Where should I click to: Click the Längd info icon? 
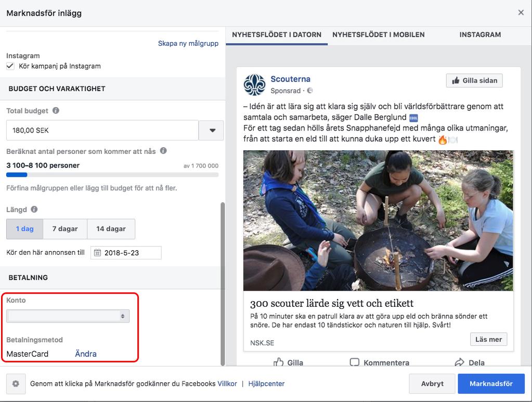click(34, 209)
